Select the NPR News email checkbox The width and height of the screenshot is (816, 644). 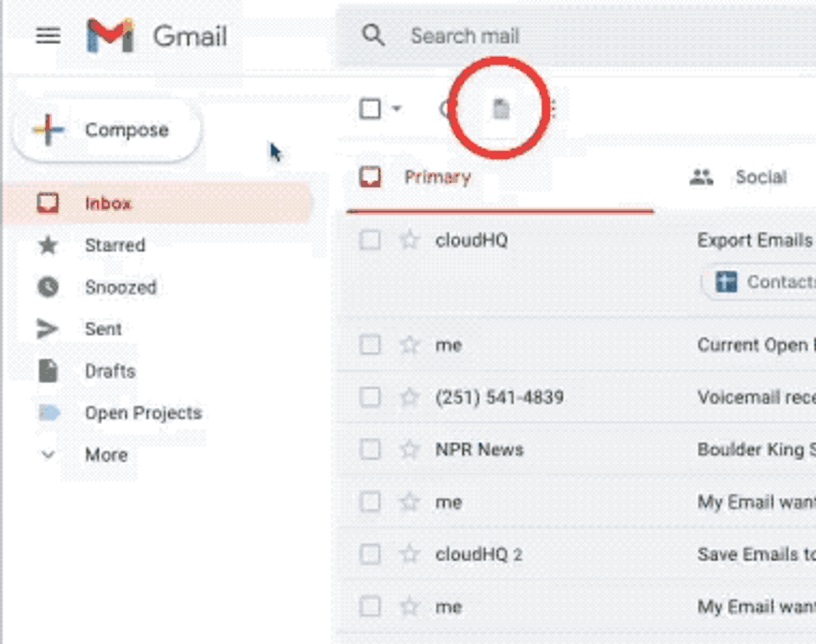[x=370, y=449]
